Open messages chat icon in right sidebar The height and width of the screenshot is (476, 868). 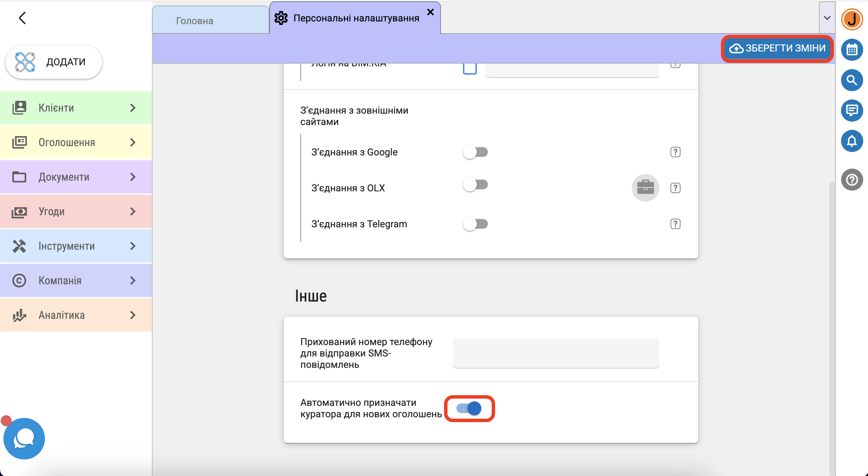[x=851, y=111]
